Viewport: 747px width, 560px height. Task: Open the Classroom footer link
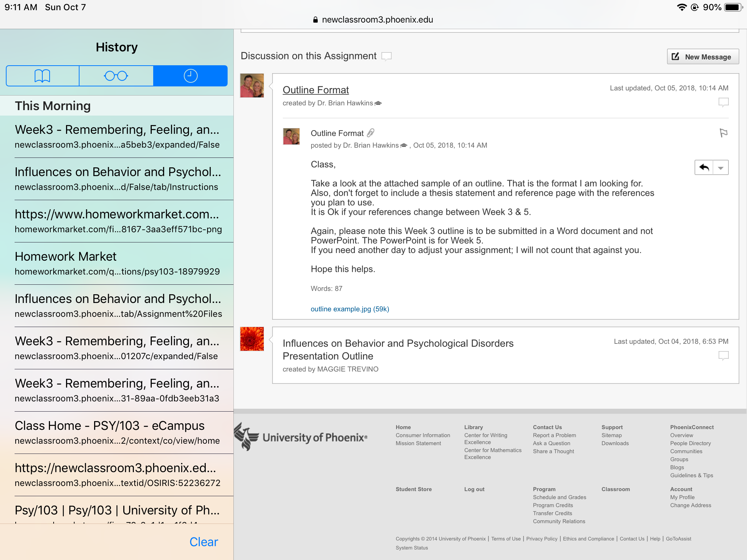coord(616,489)
